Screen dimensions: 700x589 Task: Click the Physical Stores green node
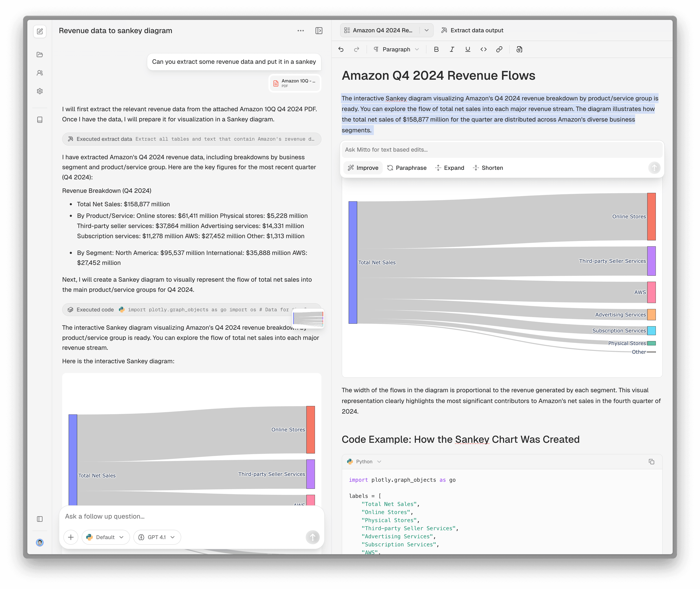pyautogui.click(x=651, y=343)
